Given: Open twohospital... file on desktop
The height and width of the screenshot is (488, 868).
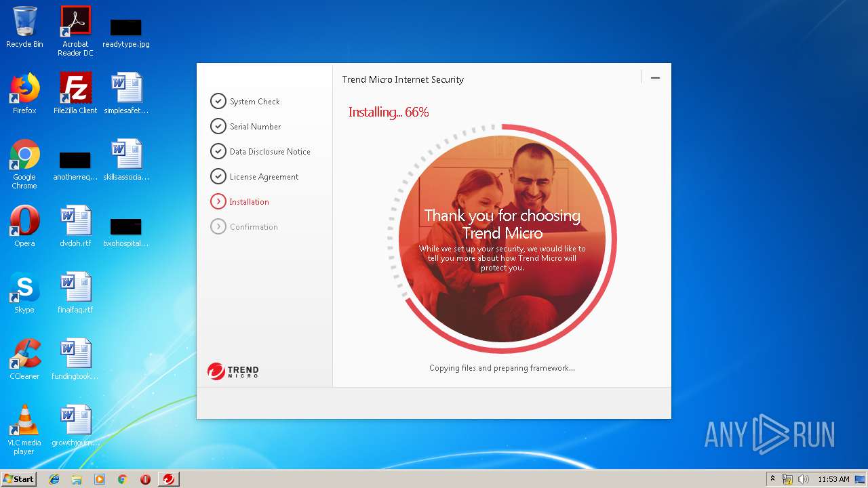Looking at the screenshot, I should tap(126, 232).
